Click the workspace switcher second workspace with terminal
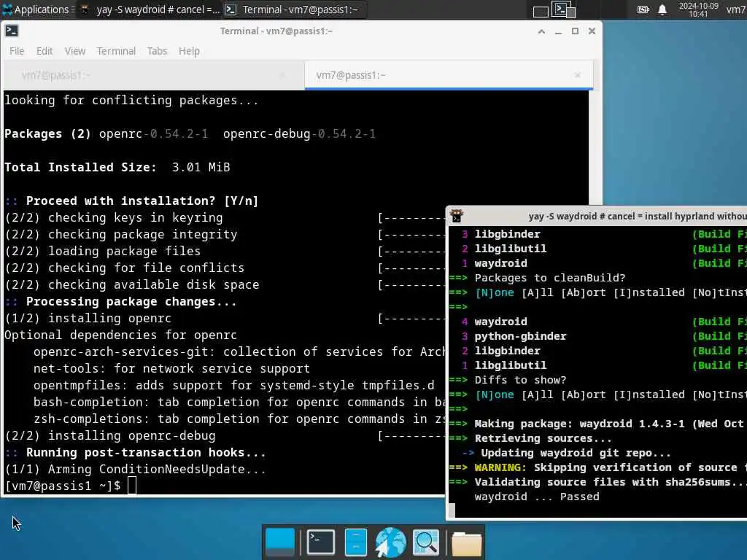Viewport: 747px width, 560px height. 564,9
